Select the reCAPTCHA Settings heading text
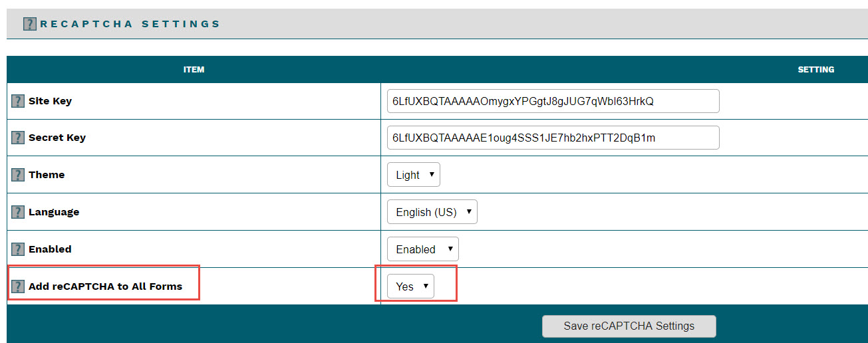This screenshot has height=343, width=868. [130, 24]
